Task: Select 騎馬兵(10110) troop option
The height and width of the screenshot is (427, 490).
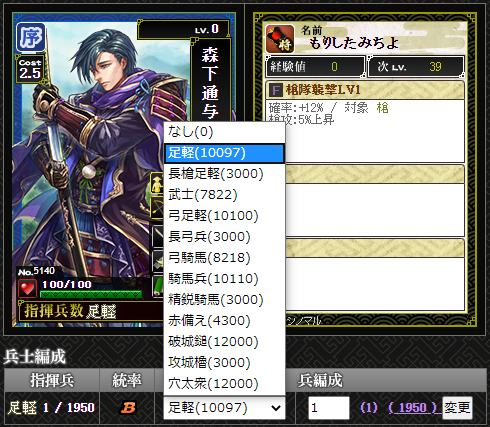Action: (224, 279)
